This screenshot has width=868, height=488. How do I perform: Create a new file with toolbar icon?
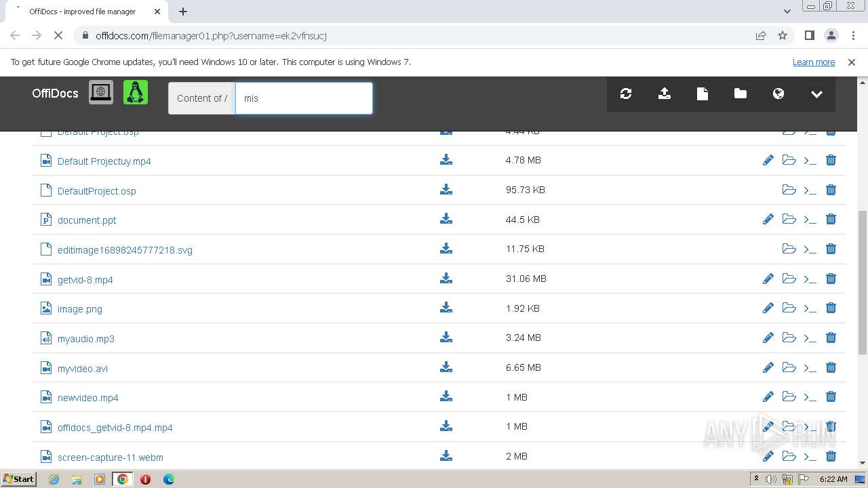703,94
